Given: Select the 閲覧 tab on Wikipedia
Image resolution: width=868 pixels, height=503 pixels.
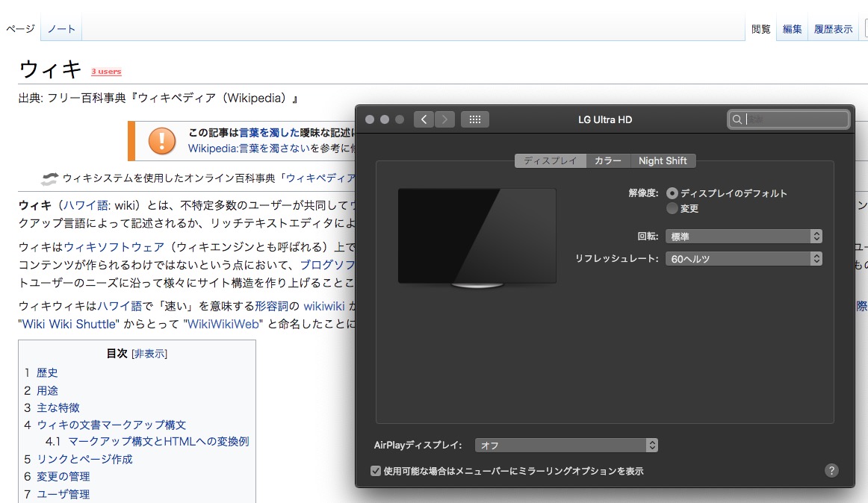Looking at the screenshot, I should (760, 29).
